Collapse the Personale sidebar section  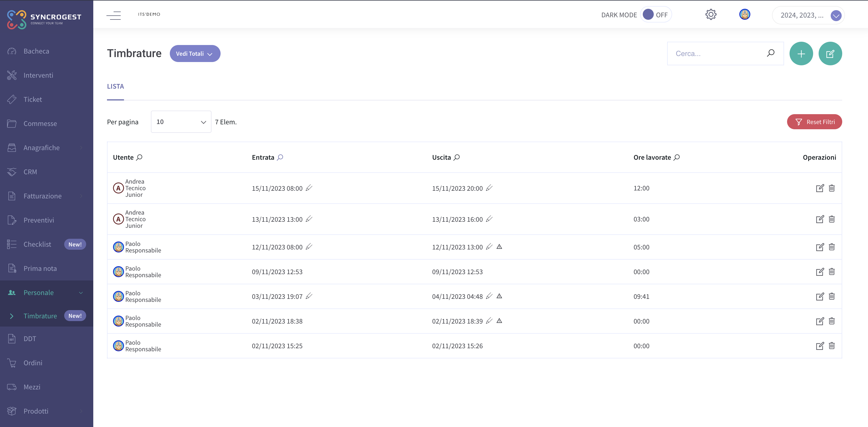tap(47, 293)
